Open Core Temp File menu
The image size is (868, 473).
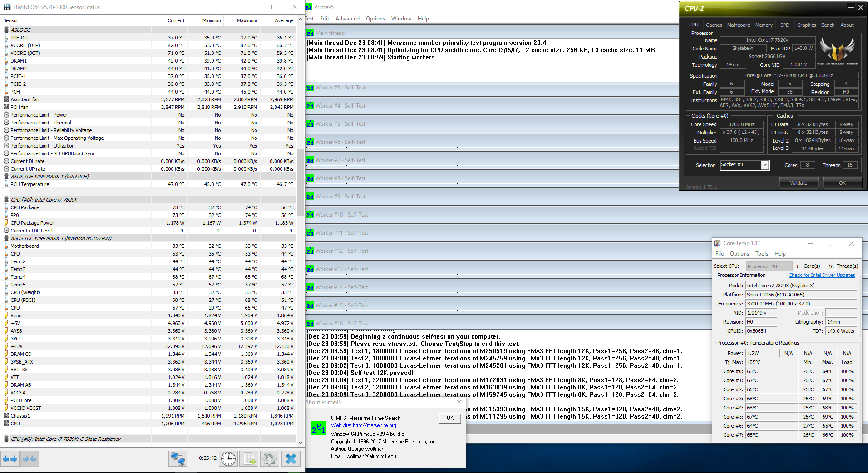click(720, 254)
